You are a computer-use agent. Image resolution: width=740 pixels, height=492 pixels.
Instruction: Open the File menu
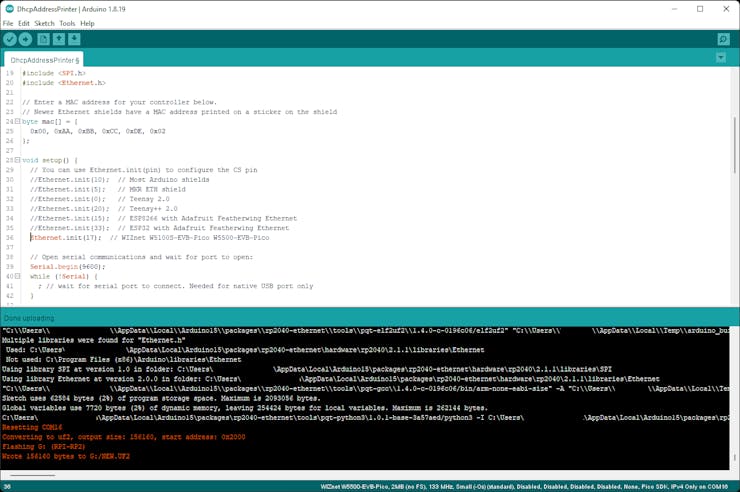(8, 23)
